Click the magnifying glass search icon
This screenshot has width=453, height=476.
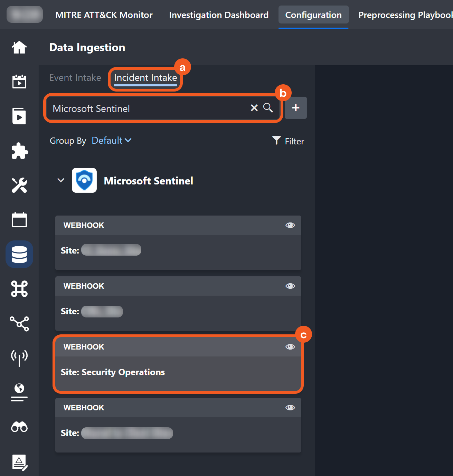[x=268, y=108]
